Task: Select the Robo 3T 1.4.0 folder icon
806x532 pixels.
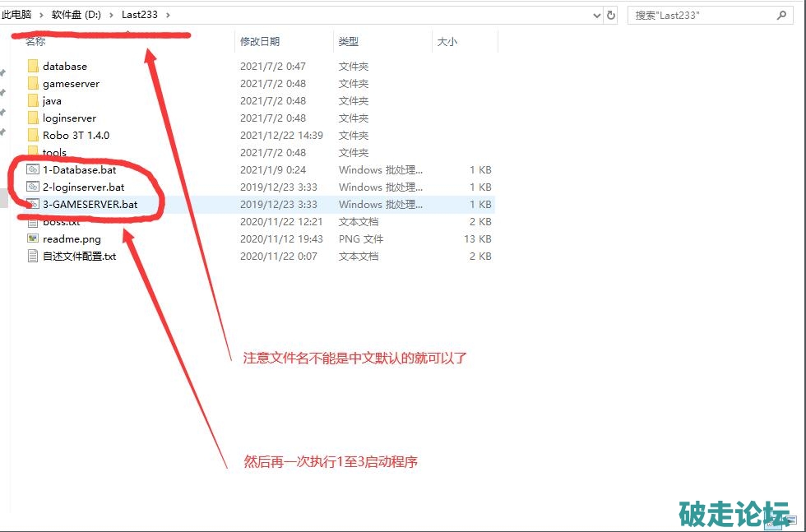Action: pyautogui.click(x=33, y=135)
